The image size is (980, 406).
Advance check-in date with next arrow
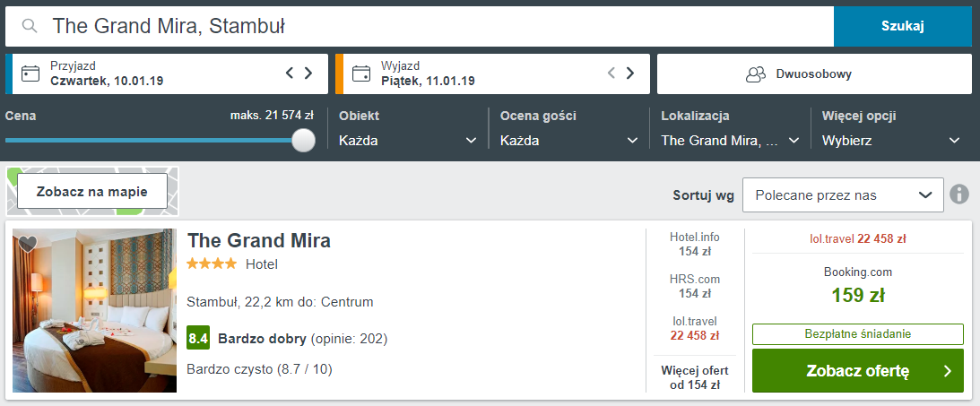pos(308,73)
